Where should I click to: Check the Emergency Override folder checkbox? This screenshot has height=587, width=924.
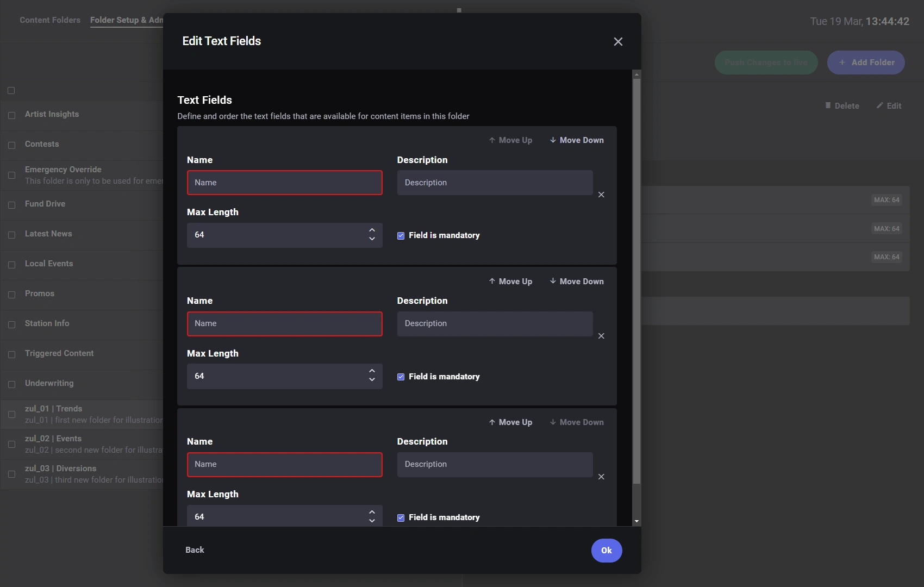(x=11, y=175)
